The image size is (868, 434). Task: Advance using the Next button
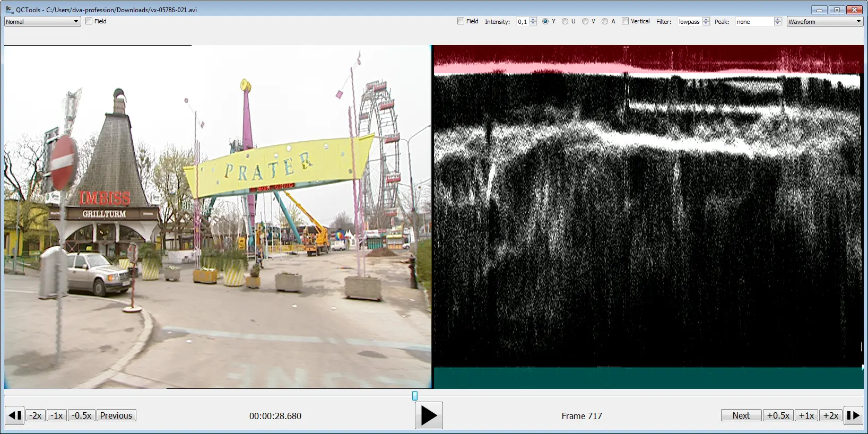point(741,415)
